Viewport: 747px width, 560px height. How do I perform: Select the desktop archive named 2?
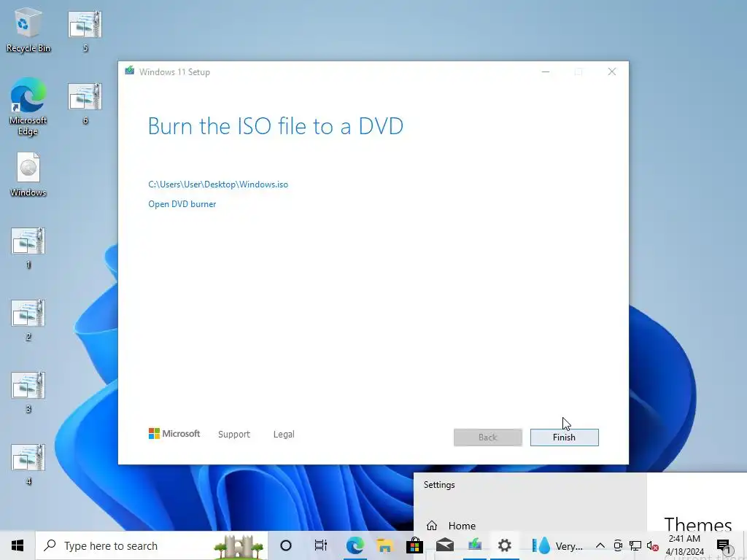pyautogui.click(x=28, y=321)
